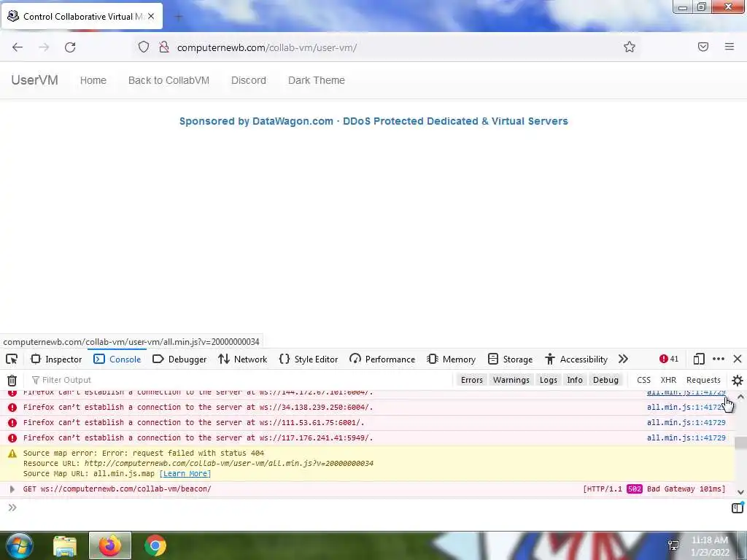Viewport: 747px width, 560px height.
Task: Open the Firefox hamburger menu
Action: [729, 47]
